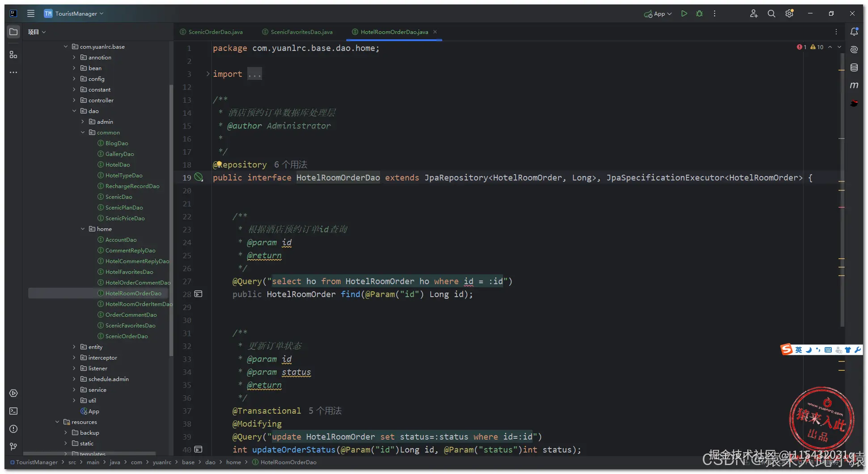This screenshot has width=868, height=474.
Task: Open BlogDao in the project tree
Action: 113,143
